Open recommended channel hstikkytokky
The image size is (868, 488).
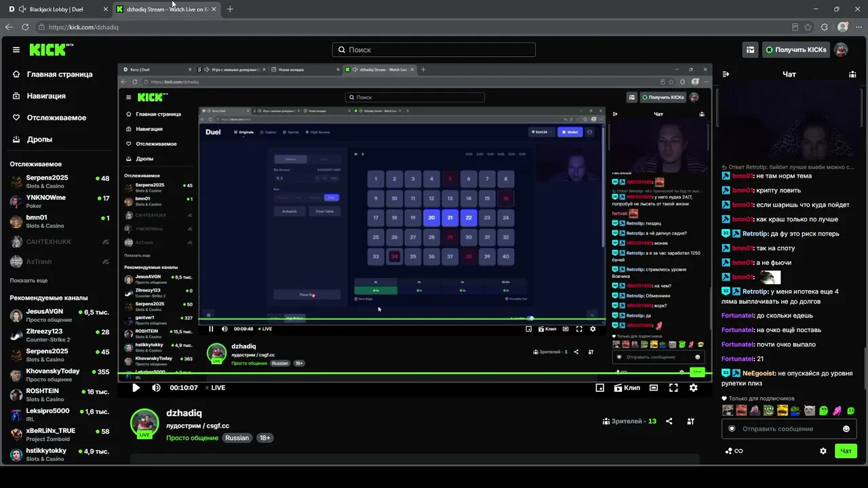click(x=60, y=454)
